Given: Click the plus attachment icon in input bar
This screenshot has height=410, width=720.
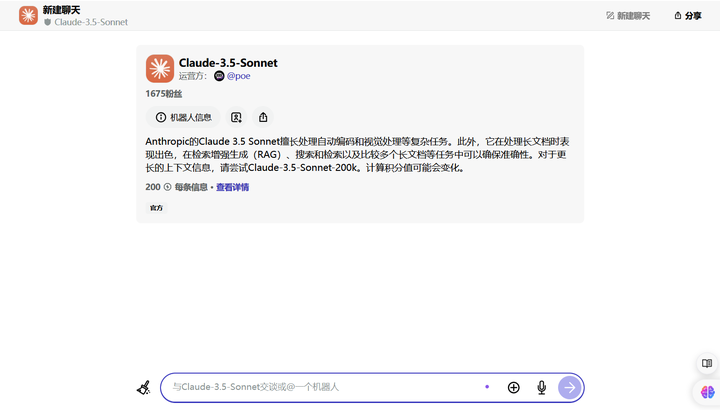Looking at the screenshot, I should [513, 388].
